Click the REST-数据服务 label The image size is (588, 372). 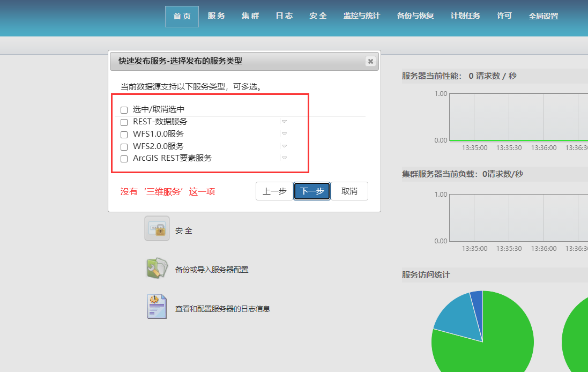click(160, 122)
